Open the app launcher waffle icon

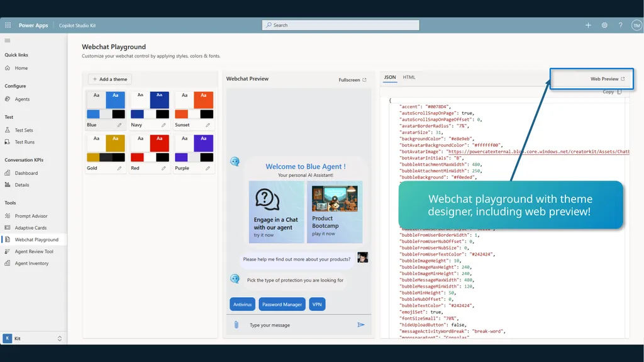(x=8, y=25)
